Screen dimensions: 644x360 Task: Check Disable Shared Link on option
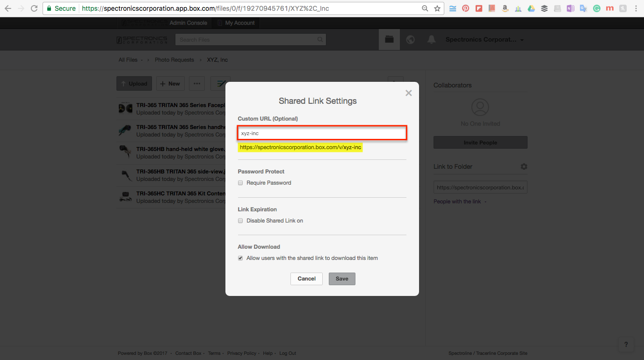(240, 221)
